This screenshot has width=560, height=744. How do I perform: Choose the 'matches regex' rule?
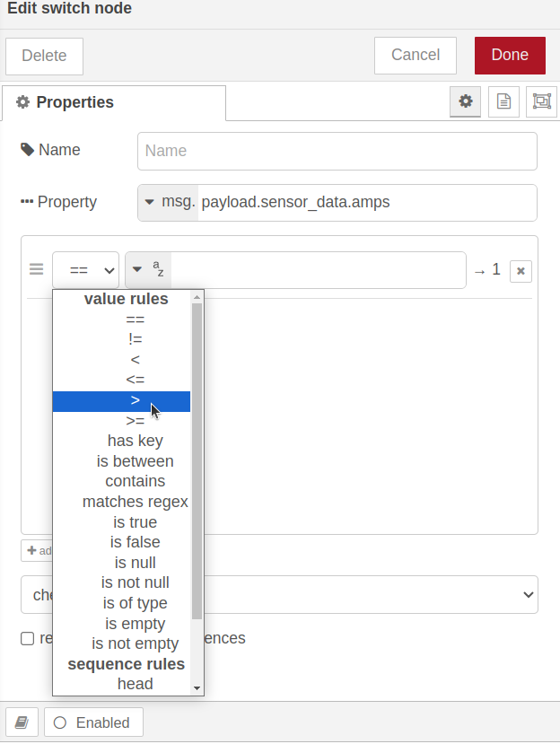[121, 502]
